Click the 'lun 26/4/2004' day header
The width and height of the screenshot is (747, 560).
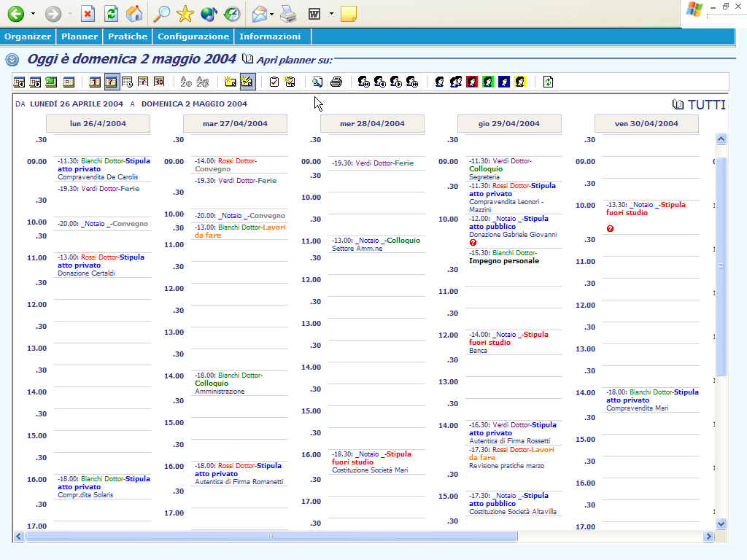[98, 124]
